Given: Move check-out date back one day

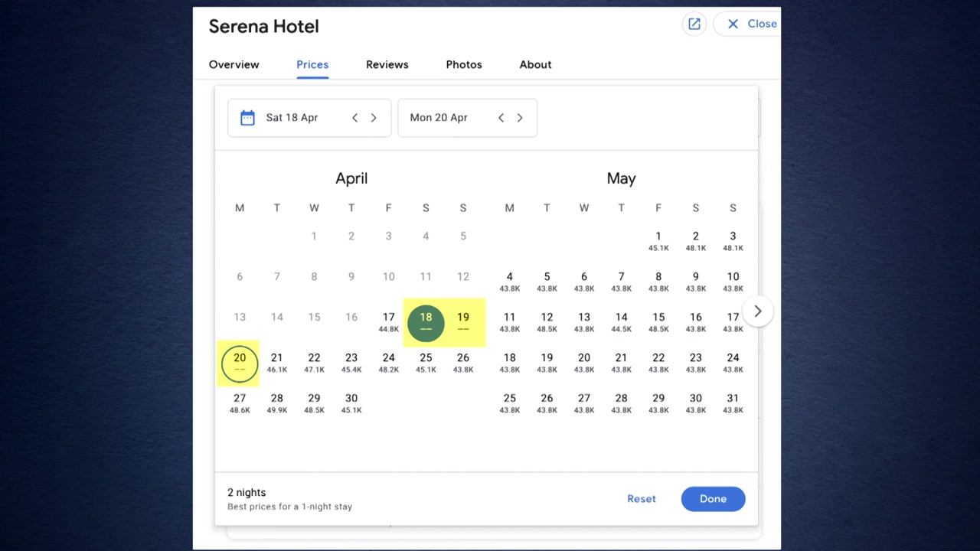Looking at the screenshot, I should tap(501, 118).
